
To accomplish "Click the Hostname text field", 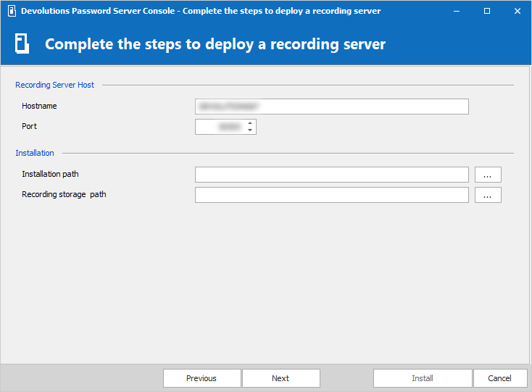I will click(x=331, y=107).
